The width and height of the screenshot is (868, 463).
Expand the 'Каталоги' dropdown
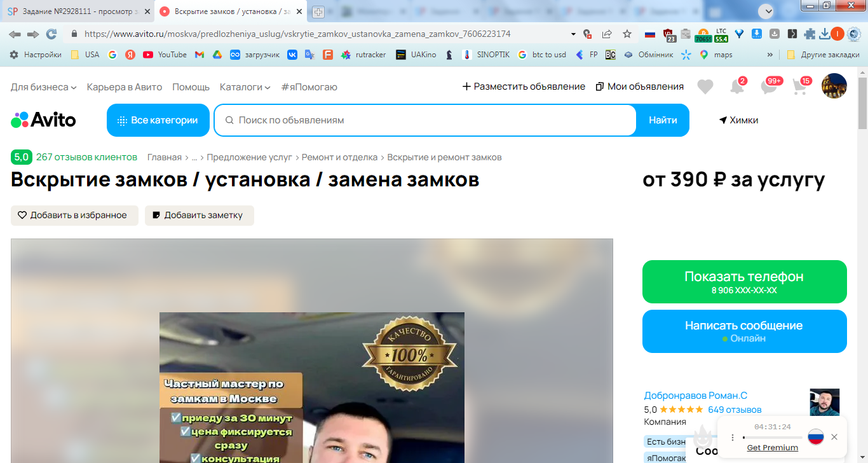(x=245, y=86)
